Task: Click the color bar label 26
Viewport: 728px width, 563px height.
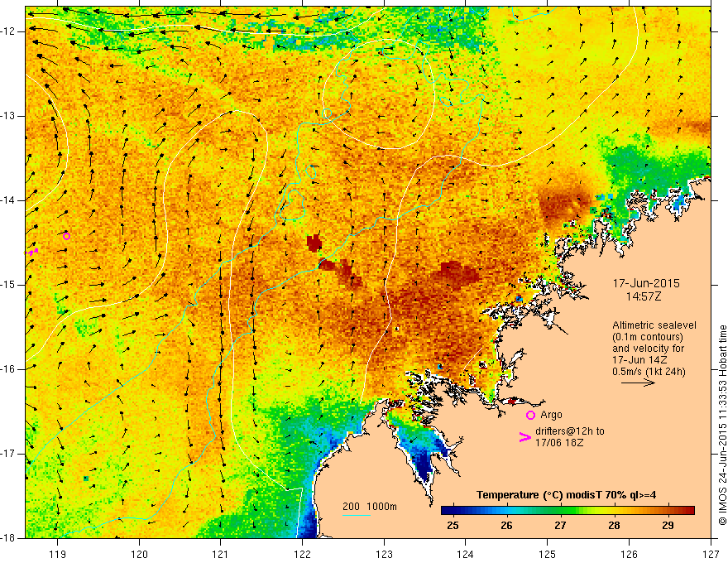Action: point(506,526)
